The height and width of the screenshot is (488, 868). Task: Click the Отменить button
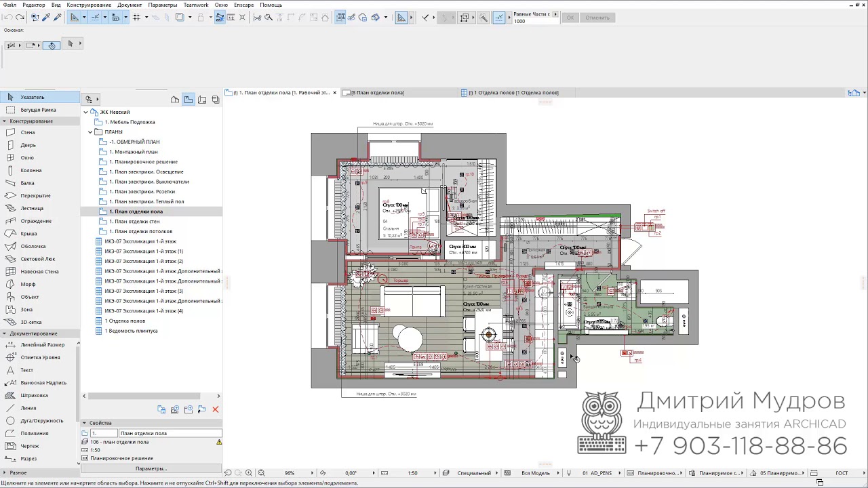click(x=597, y=17)
